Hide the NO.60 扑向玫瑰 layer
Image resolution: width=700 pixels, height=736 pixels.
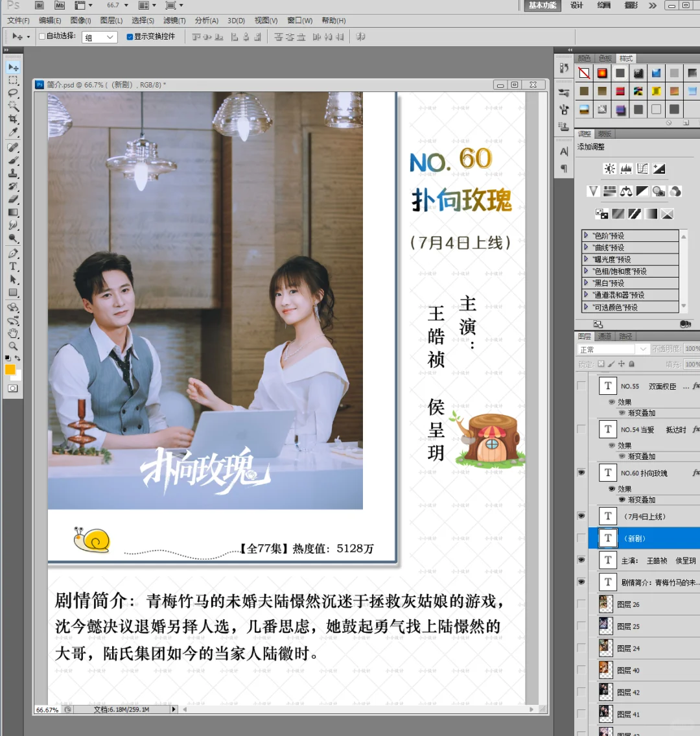[581, 472]
